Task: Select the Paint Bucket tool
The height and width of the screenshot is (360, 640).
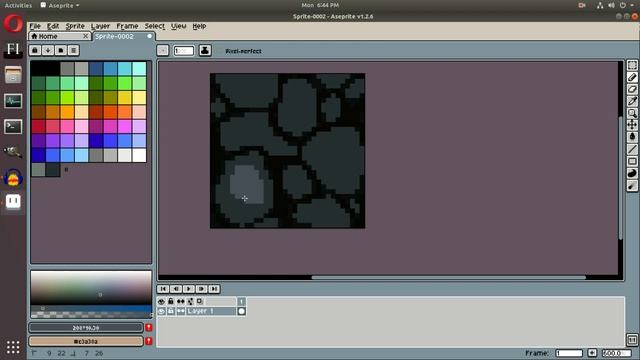Action: tap(632, 137)
